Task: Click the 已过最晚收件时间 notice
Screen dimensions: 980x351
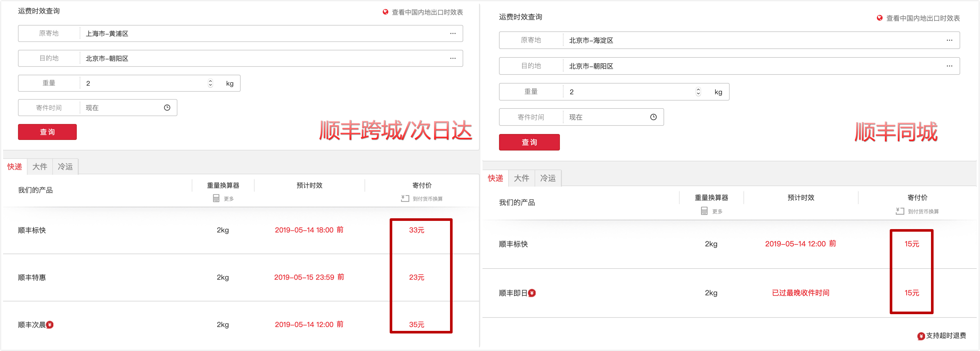Action: (x=801, y=293)
